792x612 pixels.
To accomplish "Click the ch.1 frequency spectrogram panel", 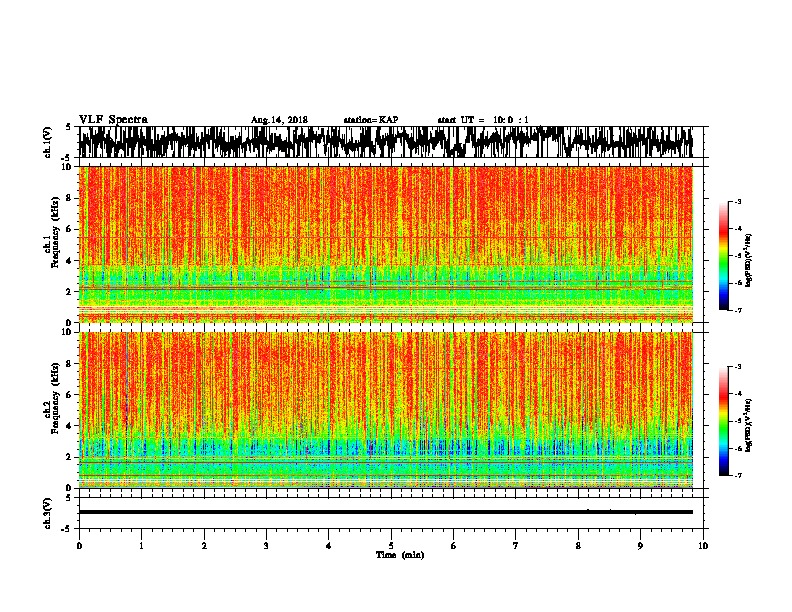I will click(386, 244).
